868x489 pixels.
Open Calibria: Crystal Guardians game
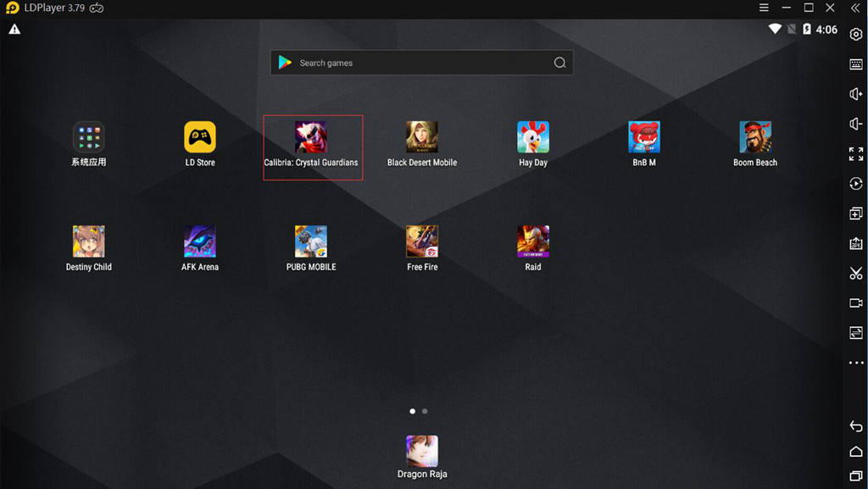(310, 137)
